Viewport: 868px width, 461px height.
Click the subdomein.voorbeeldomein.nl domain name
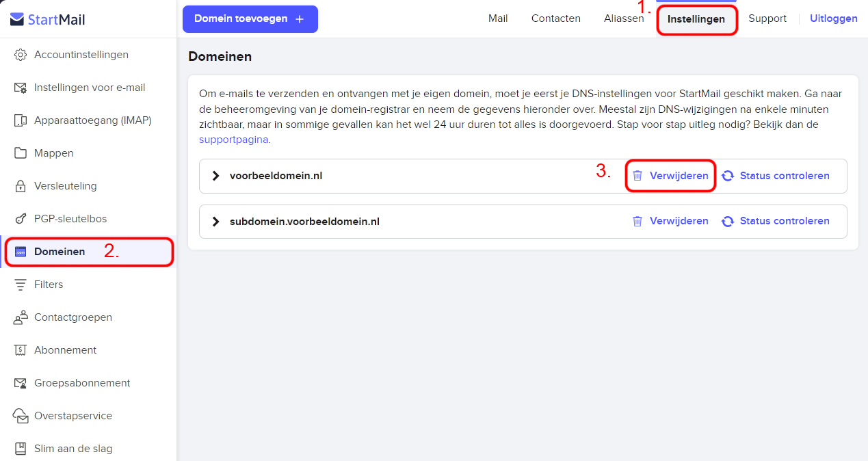pos(304,222)
